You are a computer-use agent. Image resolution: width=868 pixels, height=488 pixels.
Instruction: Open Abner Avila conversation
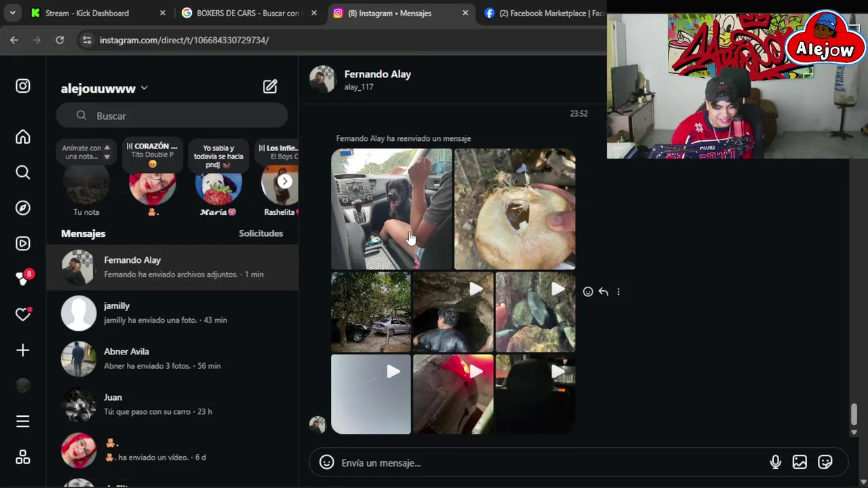coord(172,359)
